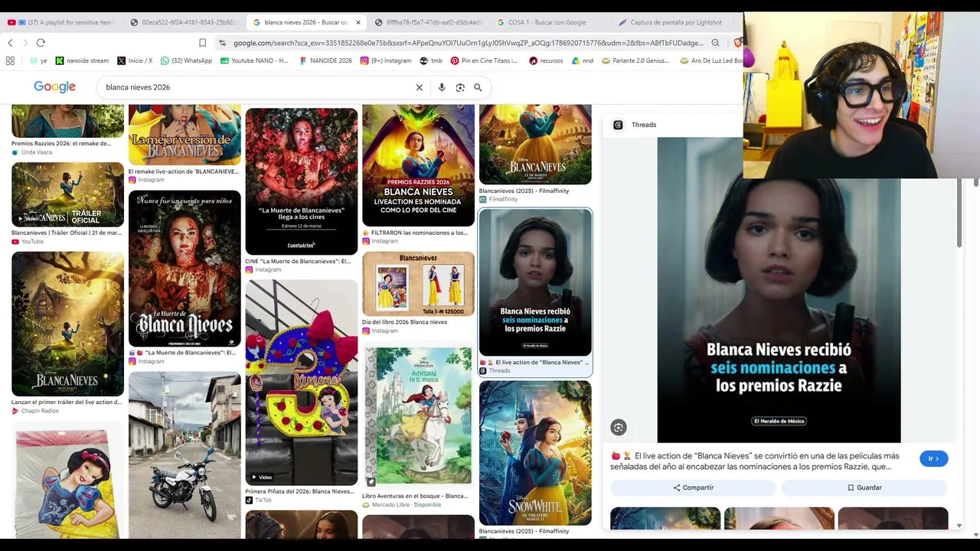
Task: Close the 'blanca nieves 2026' browser tab
Action: tap(358, 22)
